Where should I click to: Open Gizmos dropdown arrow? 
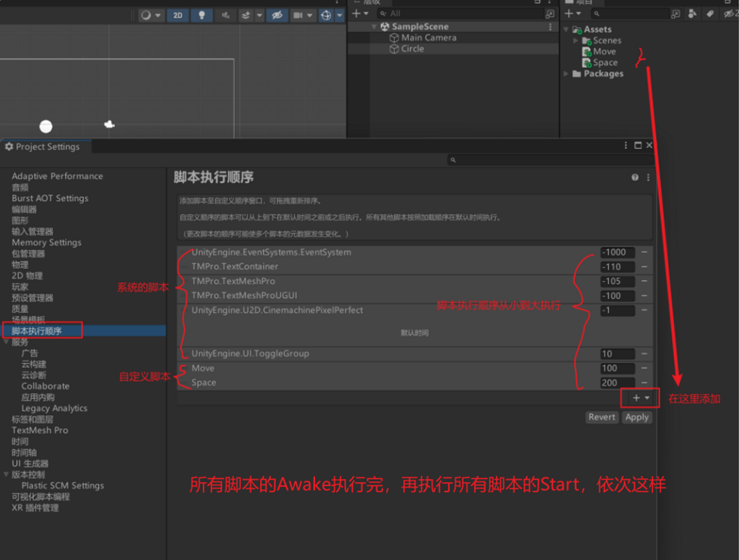tap(339, 15)
